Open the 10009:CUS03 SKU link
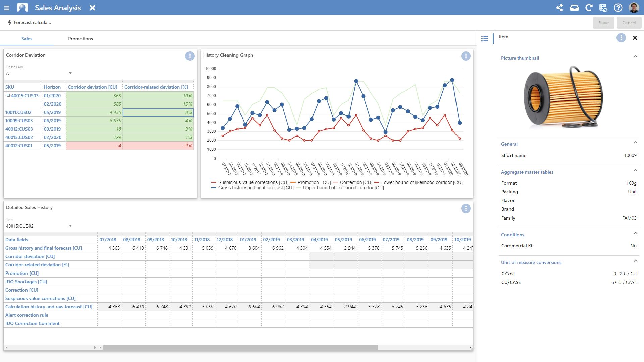 click(19, 121)
